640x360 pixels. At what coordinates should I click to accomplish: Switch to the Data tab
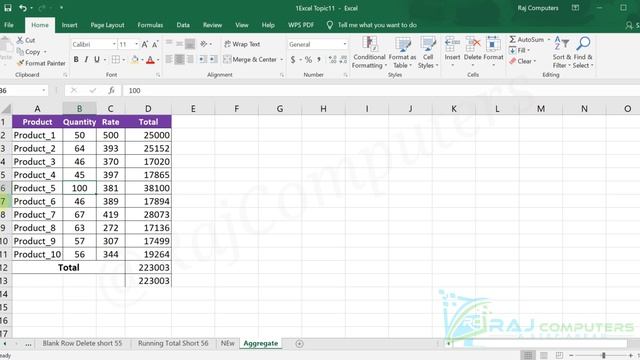tap(183, 25)
